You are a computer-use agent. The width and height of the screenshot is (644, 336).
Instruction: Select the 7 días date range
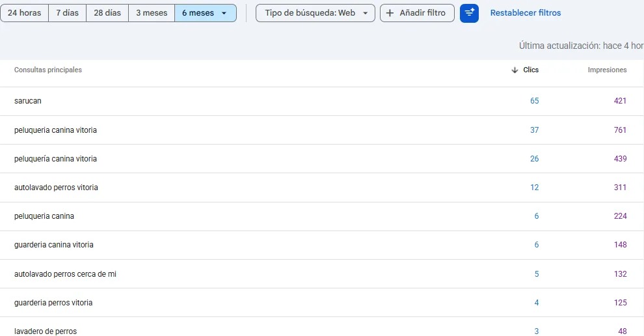click(68, 13)
